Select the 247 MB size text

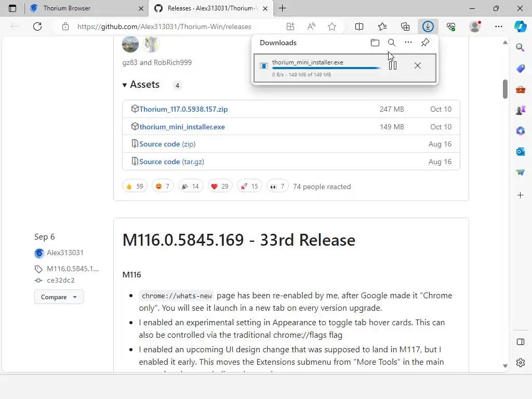pyautogui.click(x=392, y=109)
